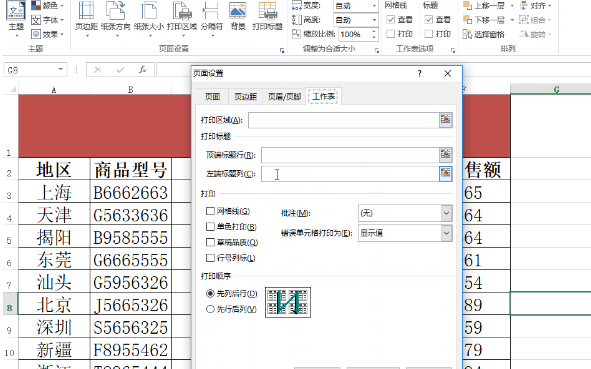Open the 分隔符 breaks menu
The width and height of the screenshot is (591, 369).
[211, 19]
